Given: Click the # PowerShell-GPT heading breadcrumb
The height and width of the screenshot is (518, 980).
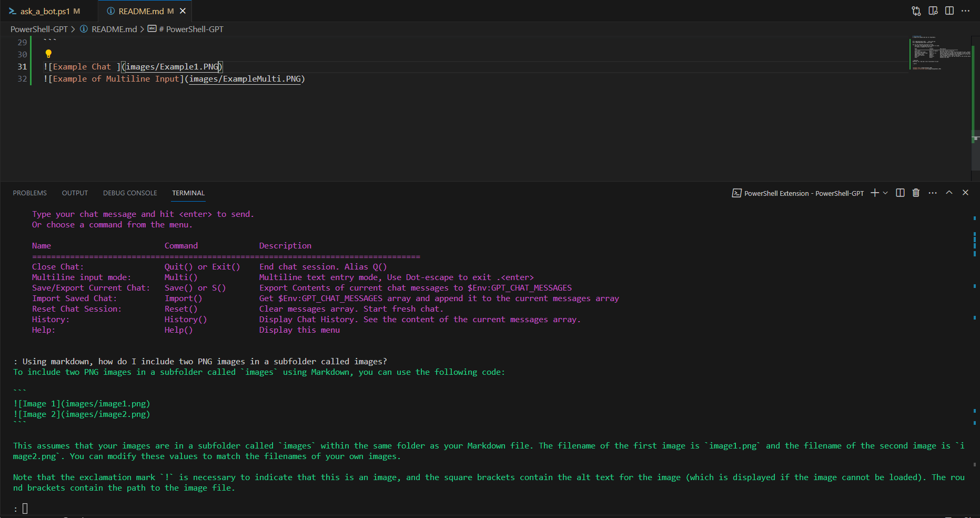Looking at the screenshot, I should pos(191,29).
